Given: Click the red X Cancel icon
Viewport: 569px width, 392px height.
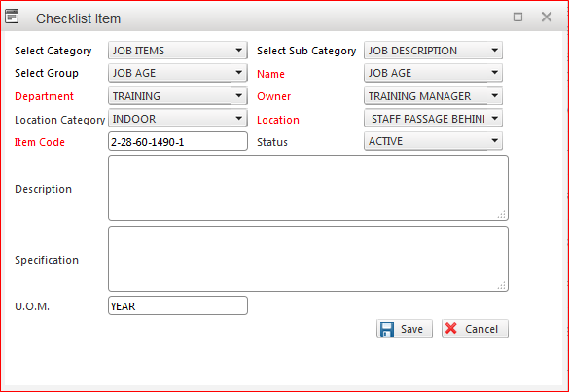Looking at the screenshot, I should tap(451, 328).
